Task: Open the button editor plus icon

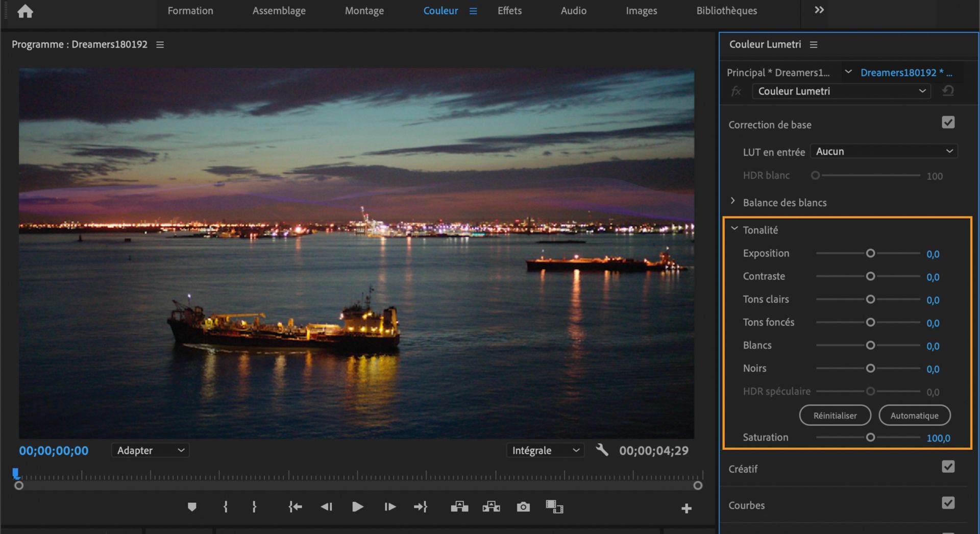Action: (x=687, y=508)
